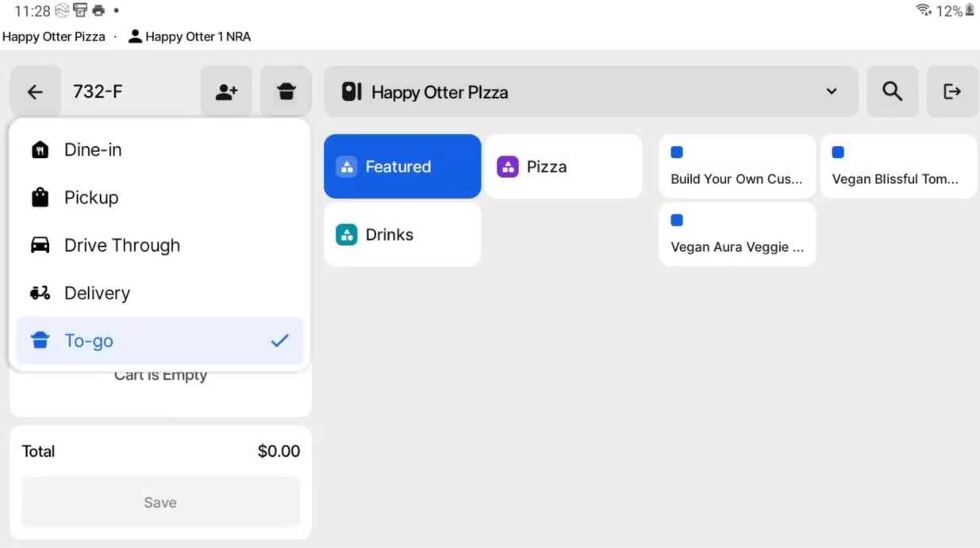Click the logout exit icon

point(952,92)
